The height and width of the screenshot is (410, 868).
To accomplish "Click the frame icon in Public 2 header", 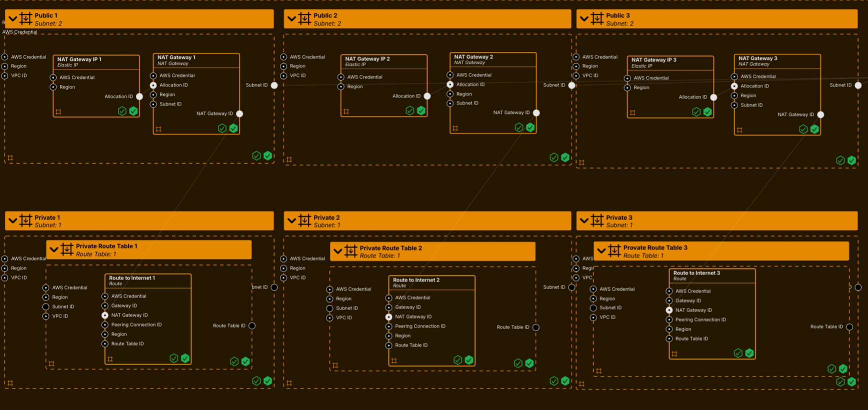I will tap(304, 19).
